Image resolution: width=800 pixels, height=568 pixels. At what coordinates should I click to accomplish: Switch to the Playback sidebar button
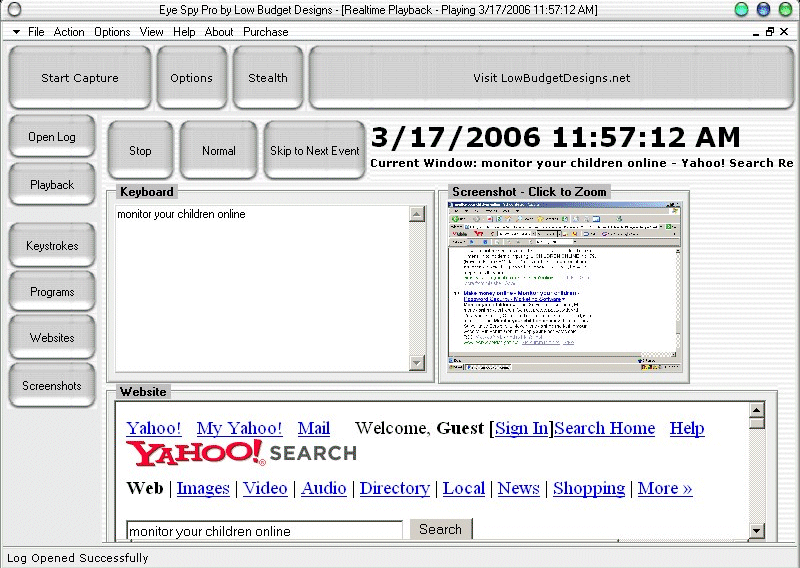coord(52,184)
